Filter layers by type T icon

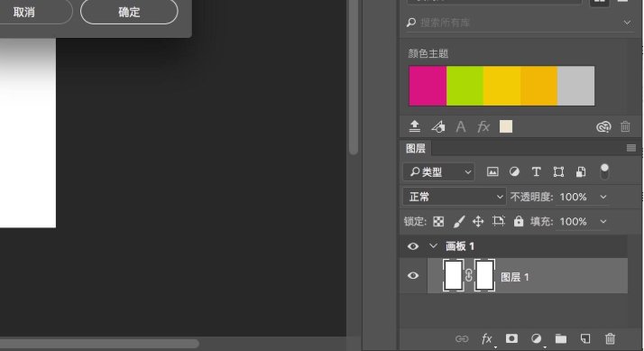536,171
